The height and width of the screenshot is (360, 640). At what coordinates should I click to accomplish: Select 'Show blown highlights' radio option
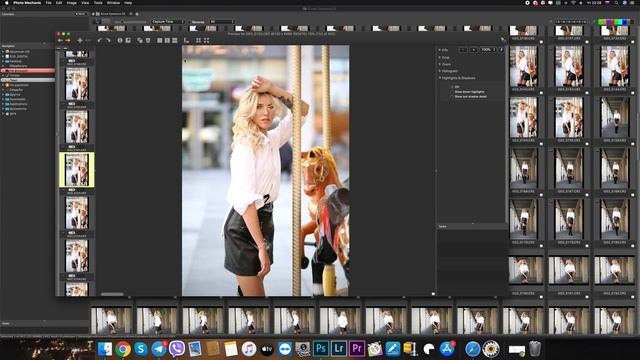(452, 92)
